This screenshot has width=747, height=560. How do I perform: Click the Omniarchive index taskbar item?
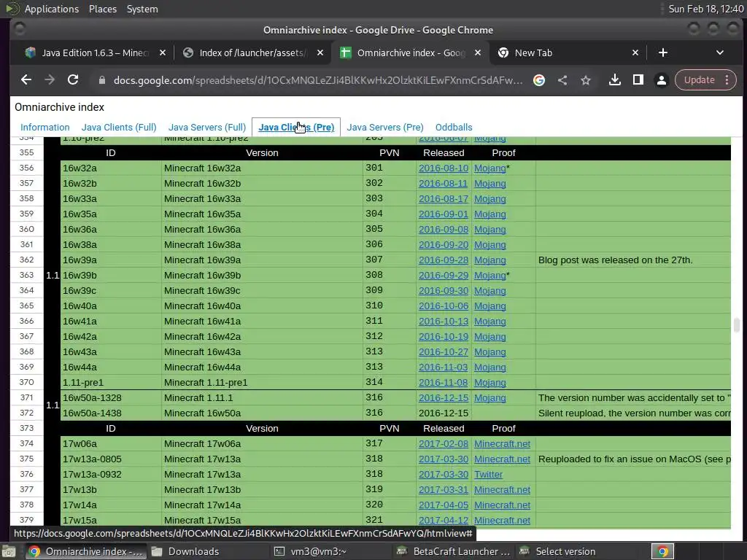pyautogui.click(x=86, y=551)
